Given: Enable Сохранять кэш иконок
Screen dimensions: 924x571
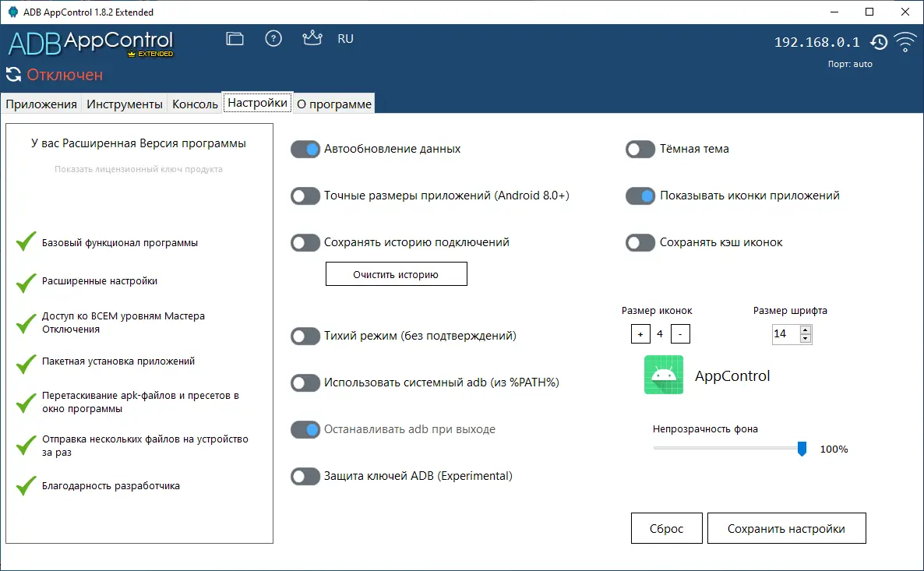Looking at the screenshot, I should (640, 242).
